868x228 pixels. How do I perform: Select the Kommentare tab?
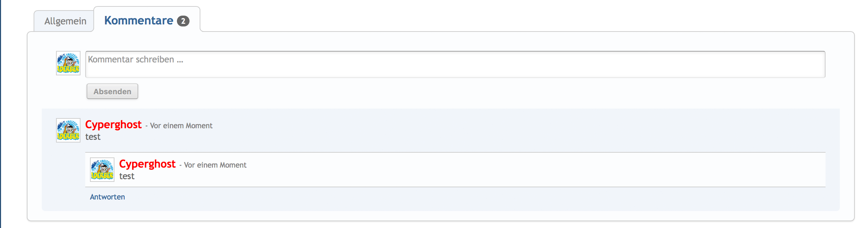[x=139, y=21]
